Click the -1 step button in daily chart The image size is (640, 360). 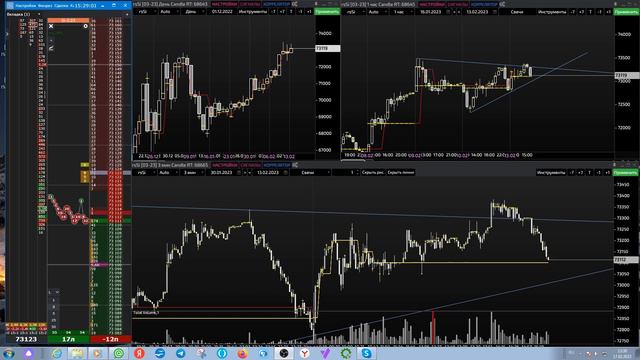tap(300, 12)
